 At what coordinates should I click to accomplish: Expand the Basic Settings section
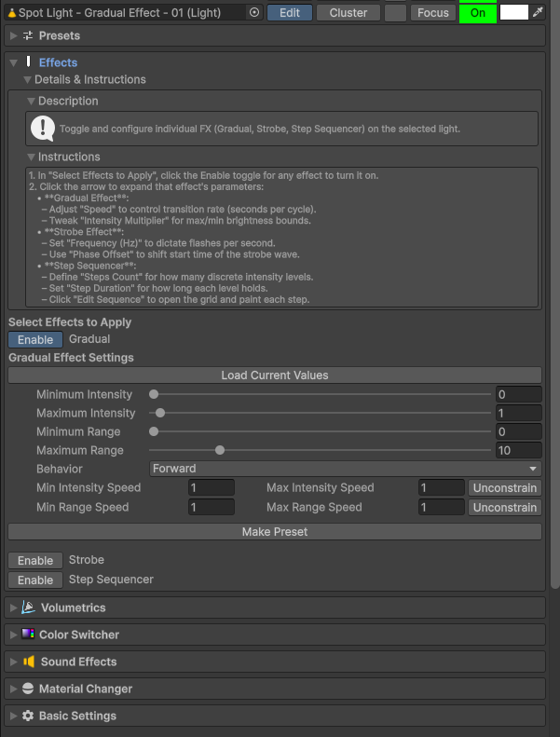(14, 716)
